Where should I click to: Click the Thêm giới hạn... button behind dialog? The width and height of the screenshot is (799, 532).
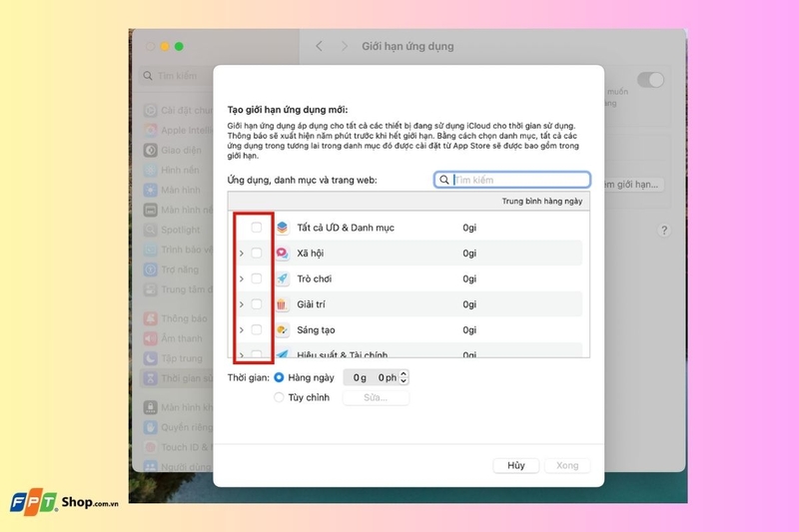pyautogui.click(x=632, y=185)
